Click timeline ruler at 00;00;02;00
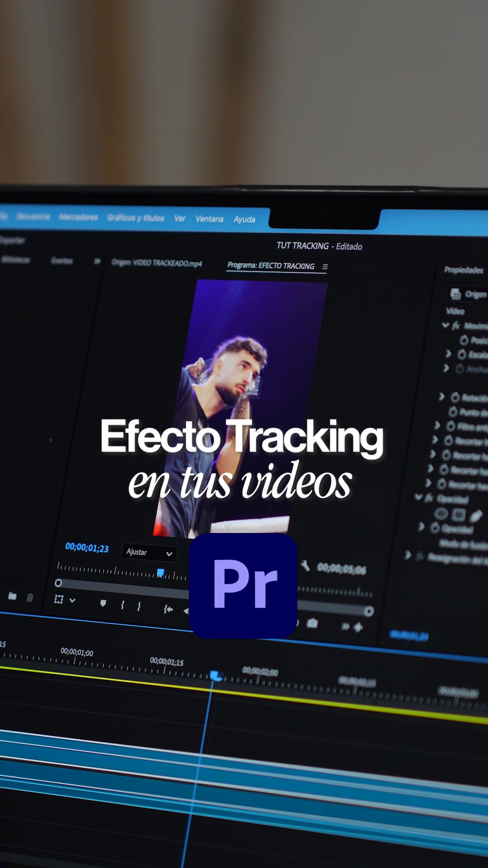The width and height of the screenshot is (488, 868). tap(260, 672)
